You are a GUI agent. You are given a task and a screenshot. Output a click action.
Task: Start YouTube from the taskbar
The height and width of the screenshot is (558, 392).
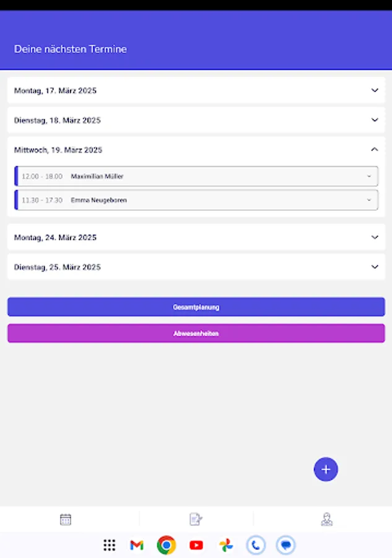pos(196,546)
